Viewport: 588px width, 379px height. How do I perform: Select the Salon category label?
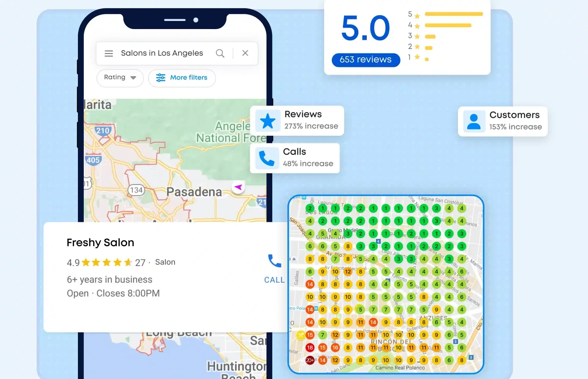click(165, 262)
